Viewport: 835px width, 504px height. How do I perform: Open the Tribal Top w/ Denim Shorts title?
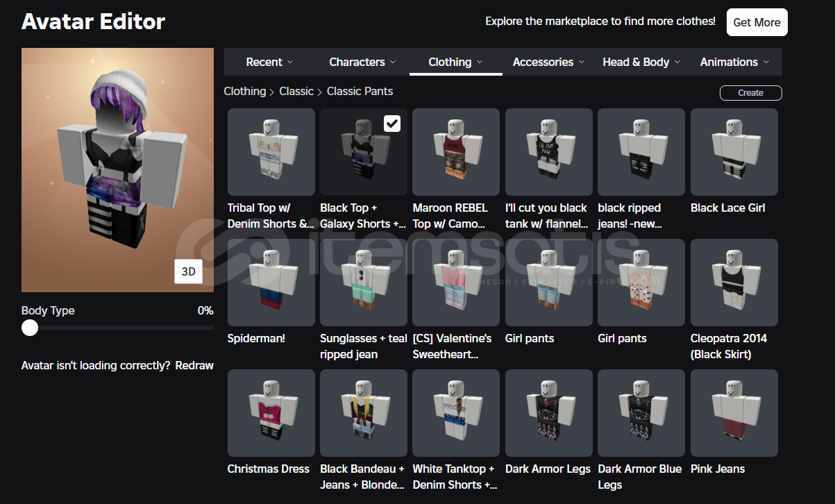(x=271, y=216)
